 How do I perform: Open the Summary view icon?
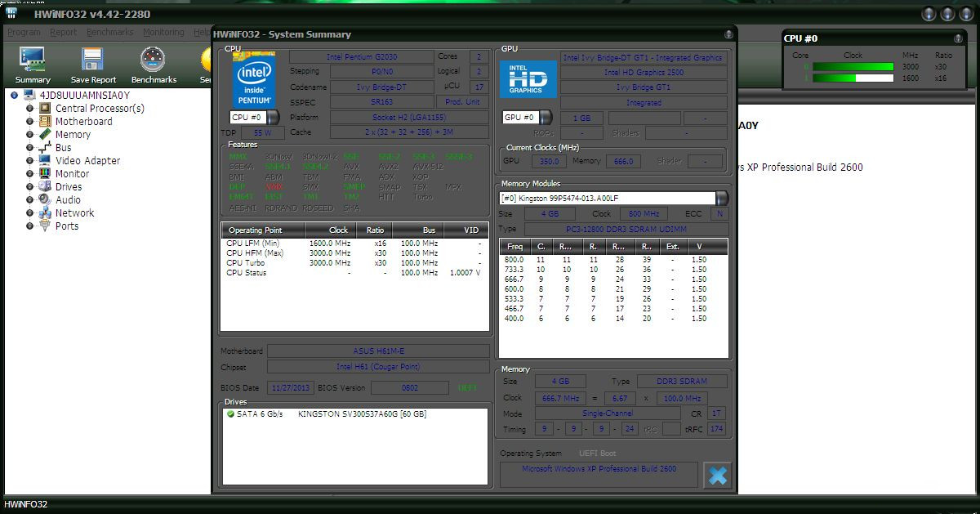[x=31, y=59]
